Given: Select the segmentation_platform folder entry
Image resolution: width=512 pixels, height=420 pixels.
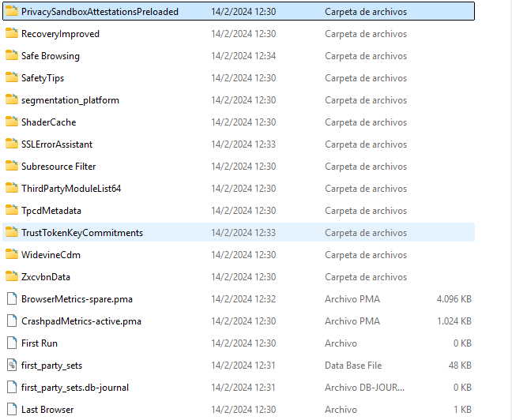Looking at the screenshot, I should (70, 100).
